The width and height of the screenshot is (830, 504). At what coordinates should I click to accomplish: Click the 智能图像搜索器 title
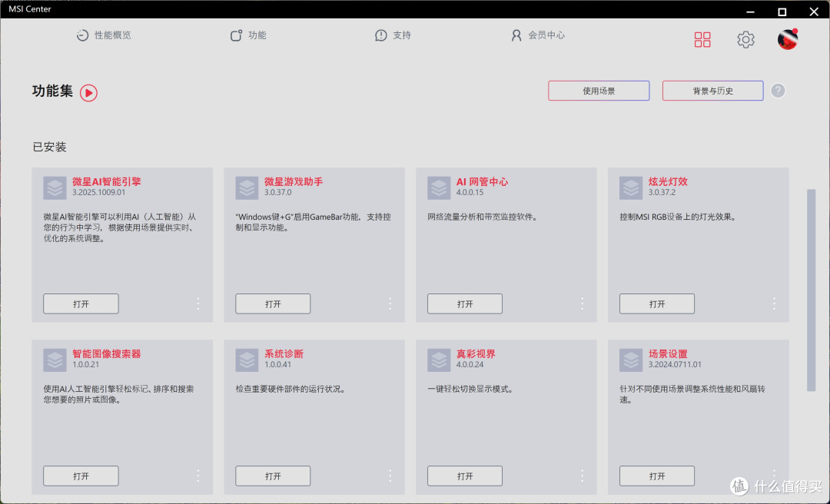point(107,353)
